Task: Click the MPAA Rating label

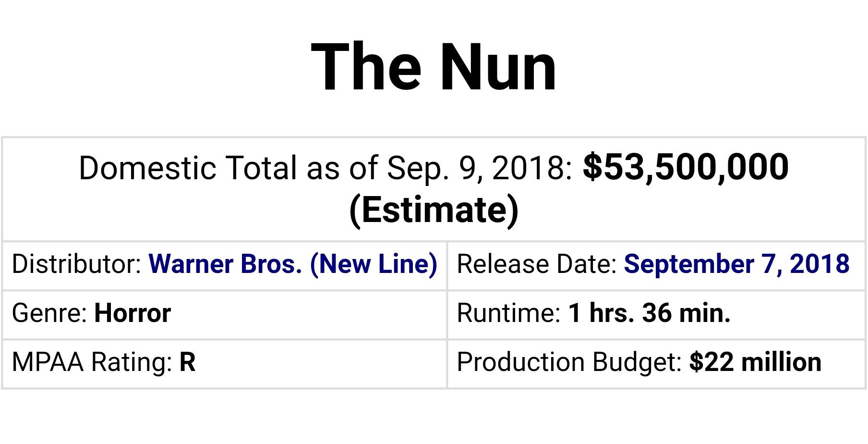Action: (92, 362)
